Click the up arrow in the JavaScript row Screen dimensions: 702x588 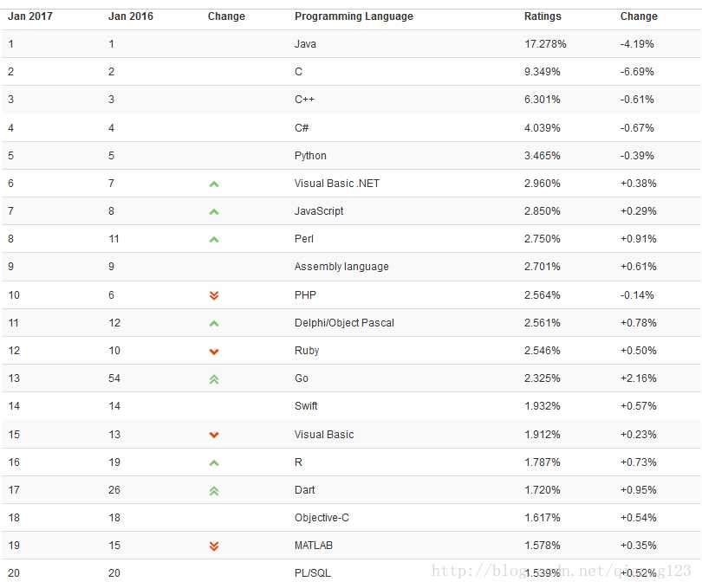pyautogui.click(x=214, y=211)
